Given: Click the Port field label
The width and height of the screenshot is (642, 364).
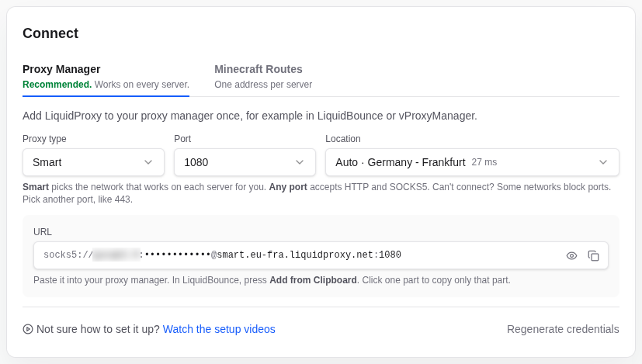Looking at the screenshot, I should [x=182, y=139].
